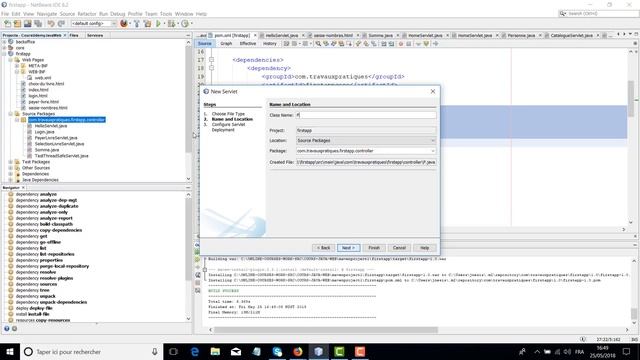Collapse the Web Pages folder

(x=11, y=60)
